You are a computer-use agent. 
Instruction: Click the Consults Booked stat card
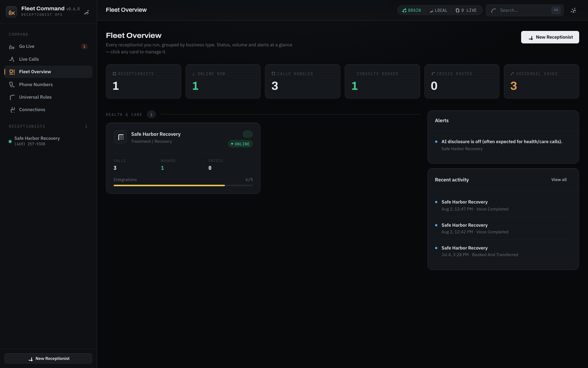(382, 82)
